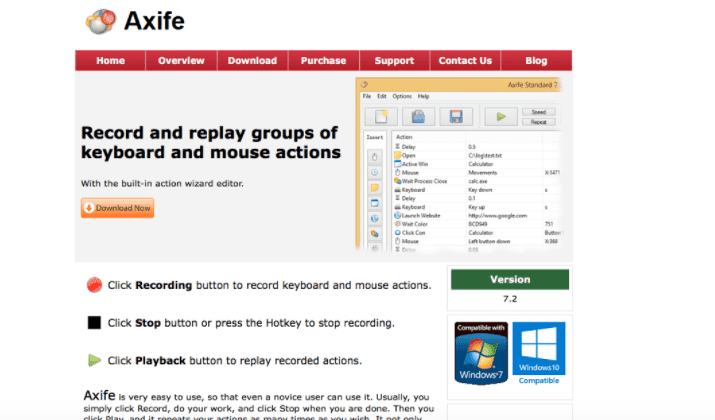Click the Click Con row icon
This screenshot has width=715, height=420.
(x=398, y=233)
